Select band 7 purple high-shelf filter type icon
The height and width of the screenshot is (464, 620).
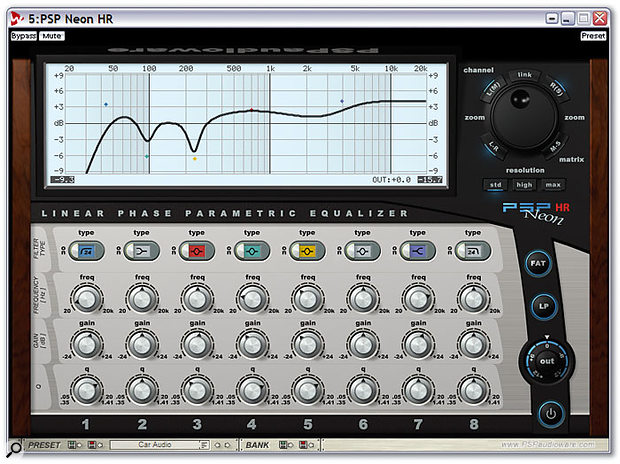[418, 251]
